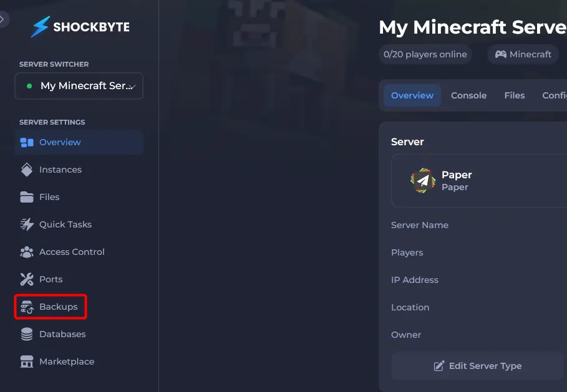Go to the Marketplace section
This screenshot has height=392, width=567.
coord(79,361)
